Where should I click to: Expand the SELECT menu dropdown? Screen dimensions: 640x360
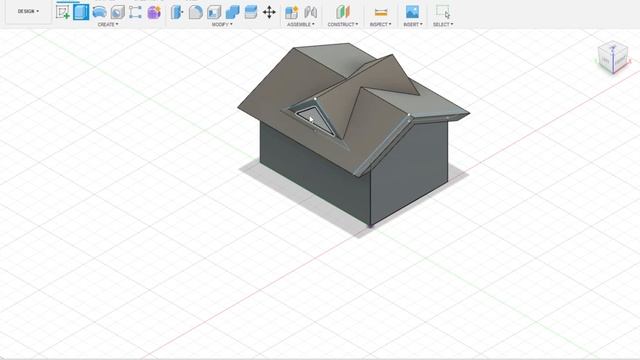443,24
